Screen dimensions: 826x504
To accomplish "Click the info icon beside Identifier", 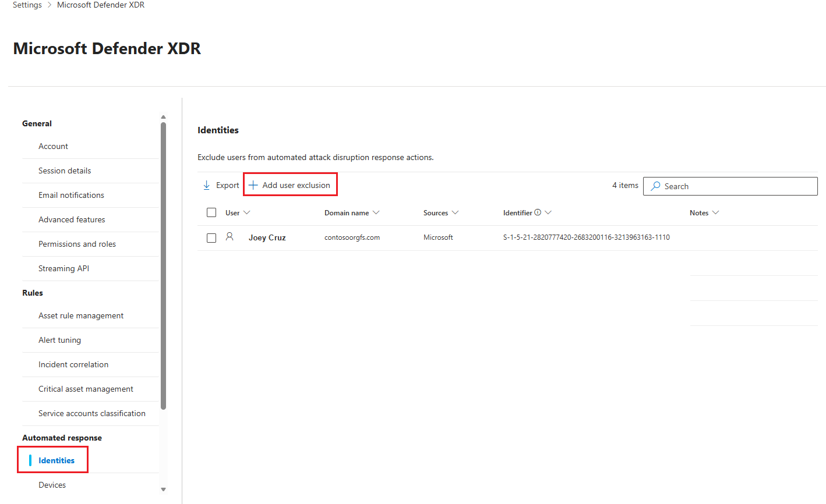I will (538, 212).
